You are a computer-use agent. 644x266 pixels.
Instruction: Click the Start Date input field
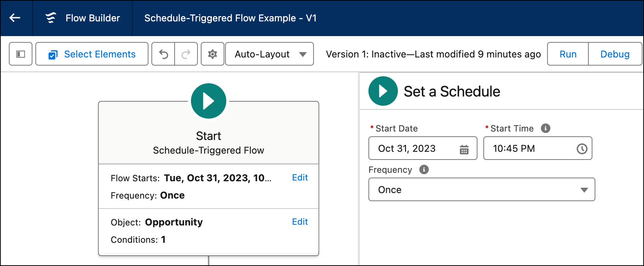coord(423,148)
